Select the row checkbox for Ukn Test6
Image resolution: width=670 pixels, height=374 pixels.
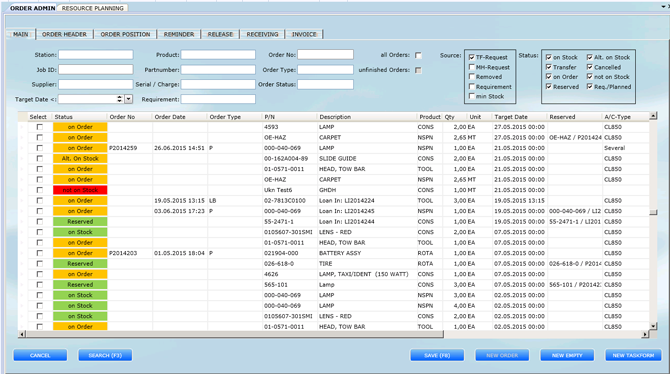click(x=40, y=190)
